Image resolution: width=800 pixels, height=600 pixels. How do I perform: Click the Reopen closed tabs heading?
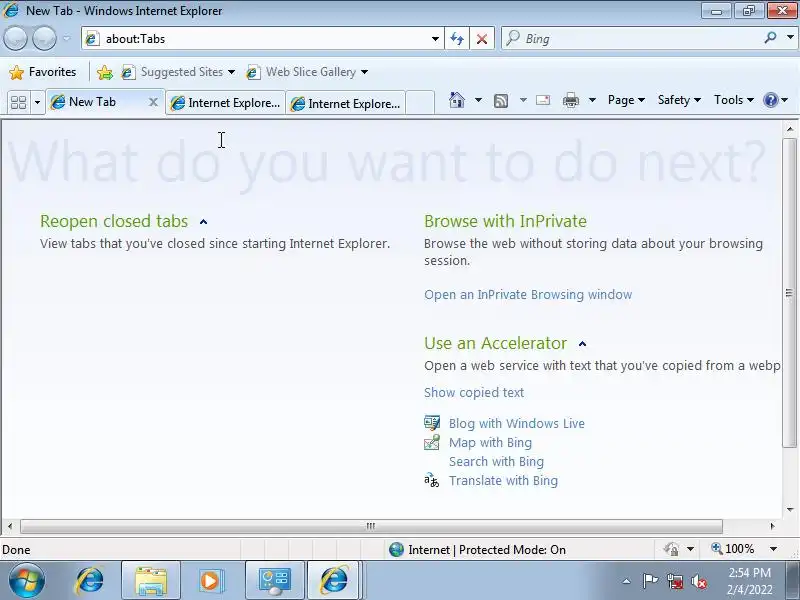[114, 221]
